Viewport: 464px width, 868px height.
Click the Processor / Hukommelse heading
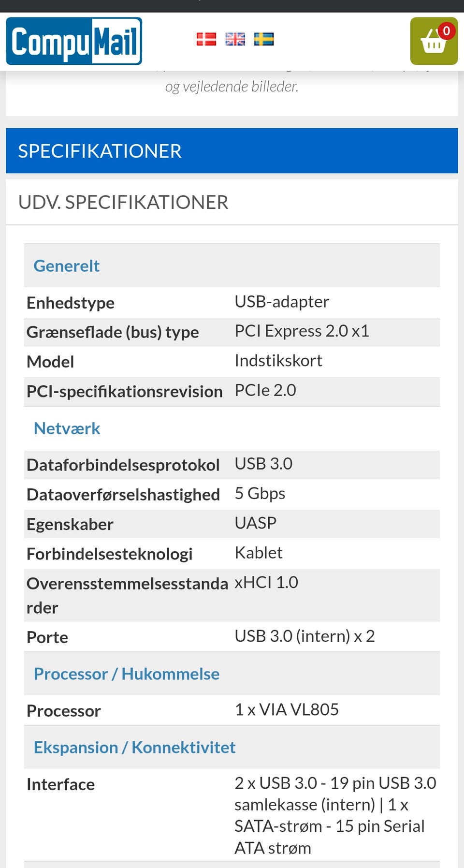(127, 674)
